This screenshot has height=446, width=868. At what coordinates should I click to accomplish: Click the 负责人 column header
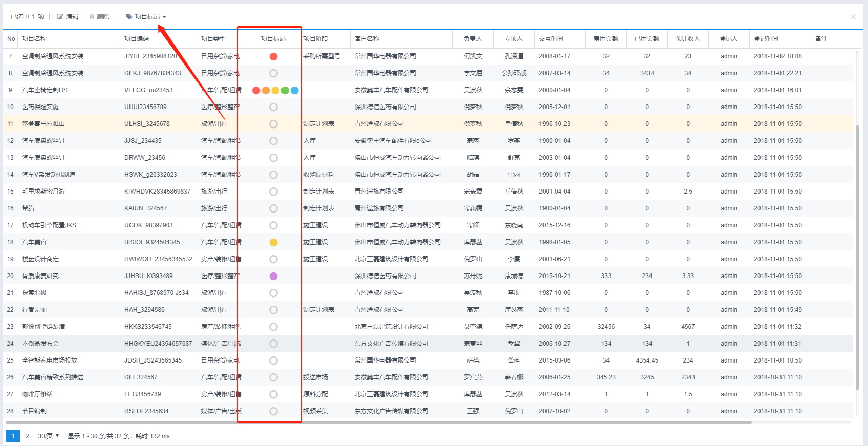(473, 39)
